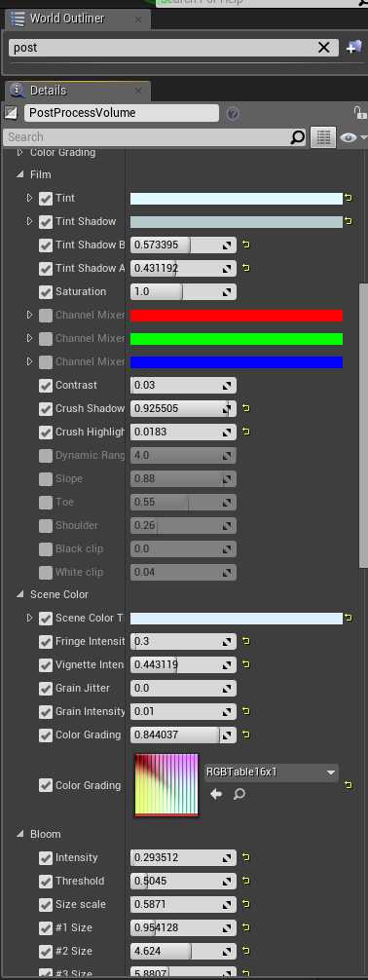The height and width of the screenshot is (980, 368).
Task: Click the Details search input field
Action: 147,137
